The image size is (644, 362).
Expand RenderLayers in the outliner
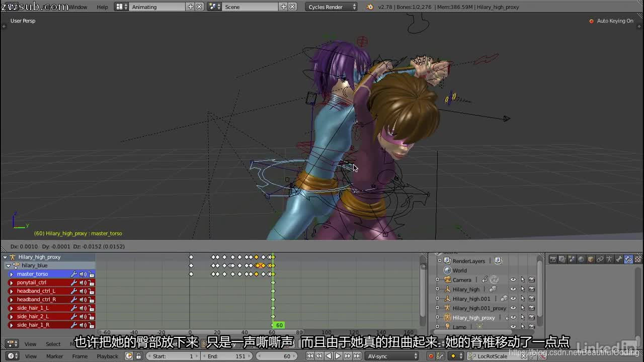pos(439,261)
